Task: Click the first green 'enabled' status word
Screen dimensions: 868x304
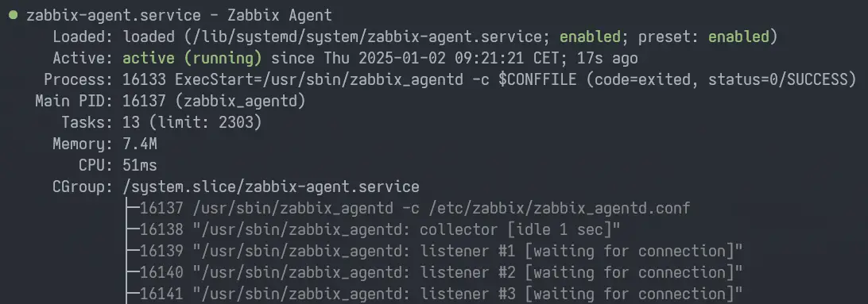Action: (x=590, y=37)
